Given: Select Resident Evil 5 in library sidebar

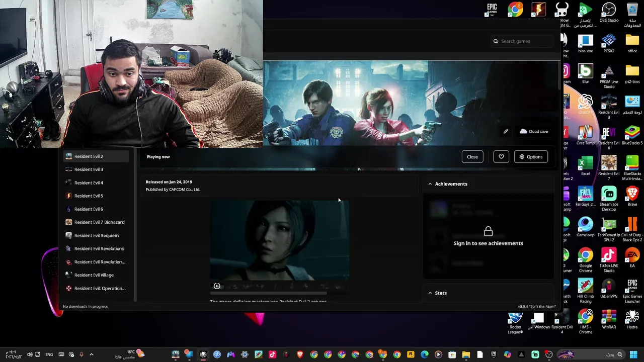Looking at the screenshot, I should (x=96, y=196).
